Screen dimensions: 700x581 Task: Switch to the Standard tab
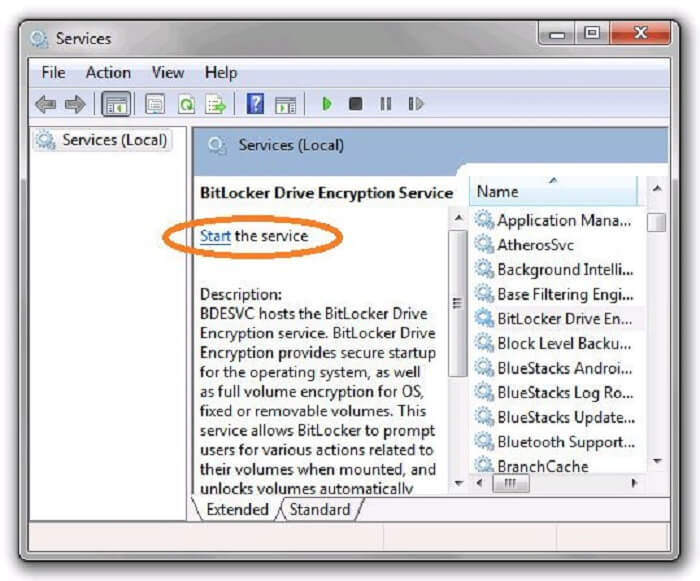click(320, 510)
